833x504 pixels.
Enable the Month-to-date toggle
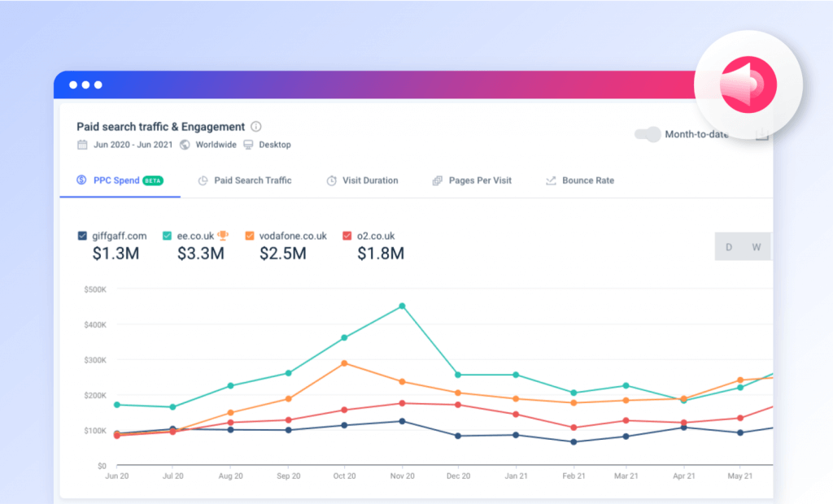[x=647, y=136]
